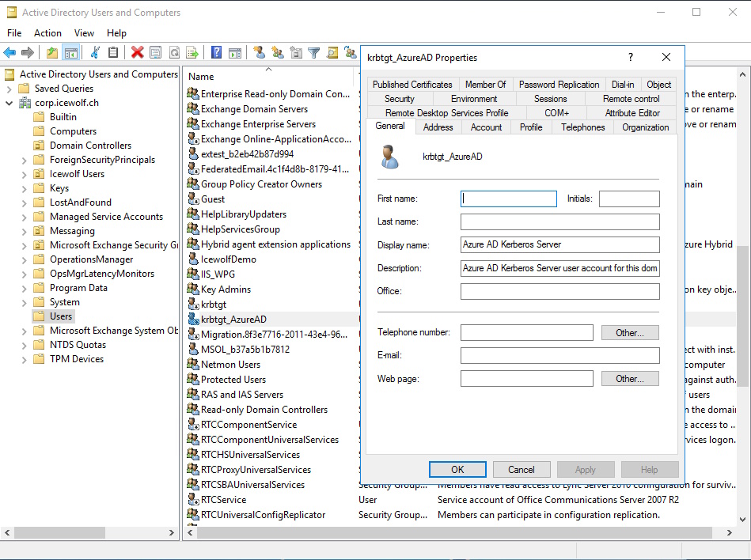Toggle the Show/Hide Action Pane icon
Viewport: 751px width, 560px height.
pyautogui.click(x=235, y=52)
